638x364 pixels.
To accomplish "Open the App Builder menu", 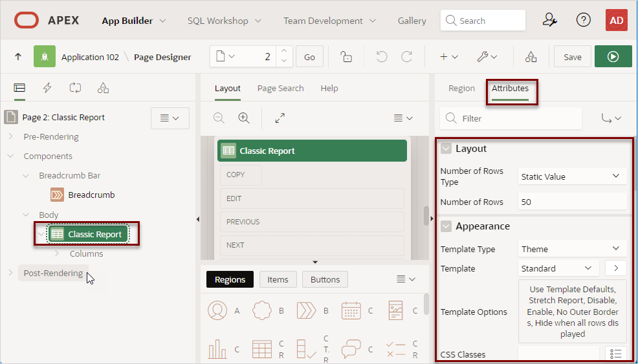I will pyautogui.click(x=133, y=21).
